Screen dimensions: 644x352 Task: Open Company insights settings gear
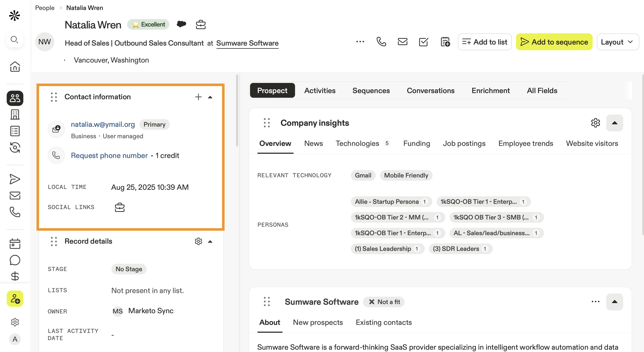595,123
